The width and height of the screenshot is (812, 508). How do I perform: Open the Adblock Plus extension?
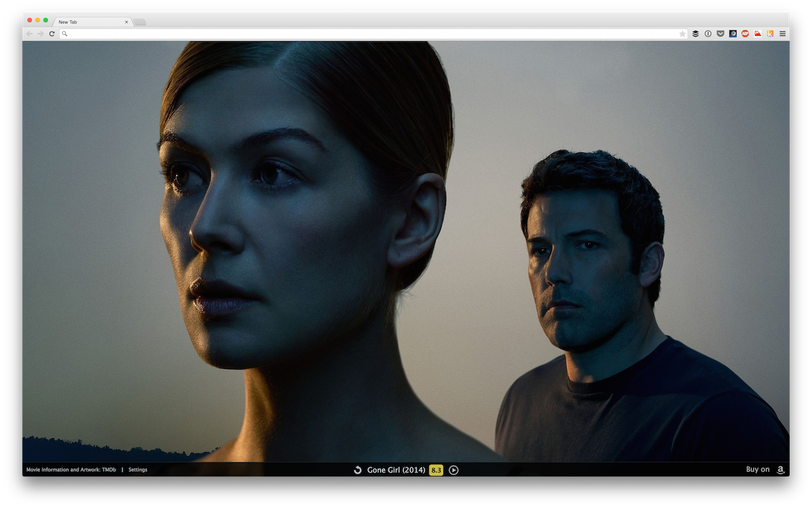(x=745, y=34)
